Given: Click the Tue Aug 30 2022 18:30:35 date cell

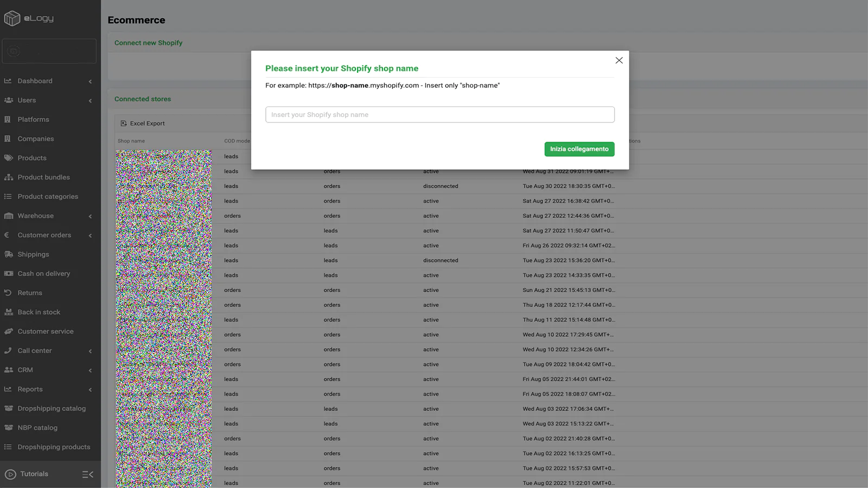Looking at the screenshot, I should pyautogui.click(x=569, y=186).
